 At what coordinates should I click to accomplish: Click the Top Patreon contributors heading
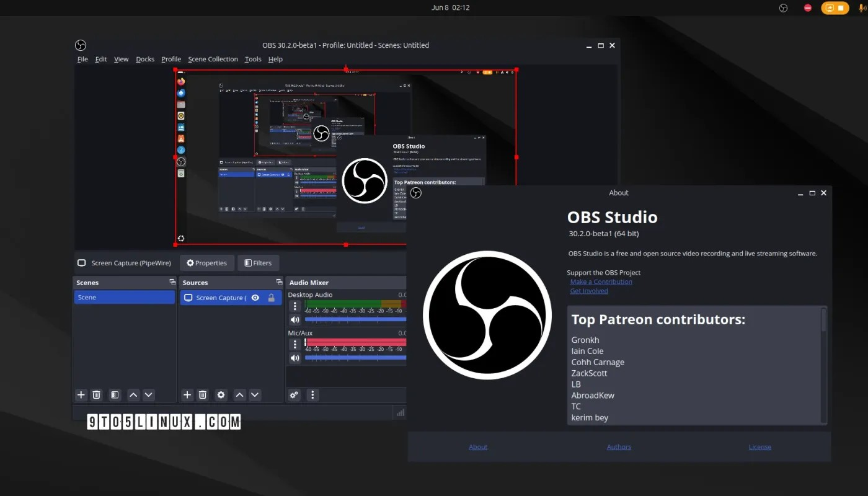658,320
